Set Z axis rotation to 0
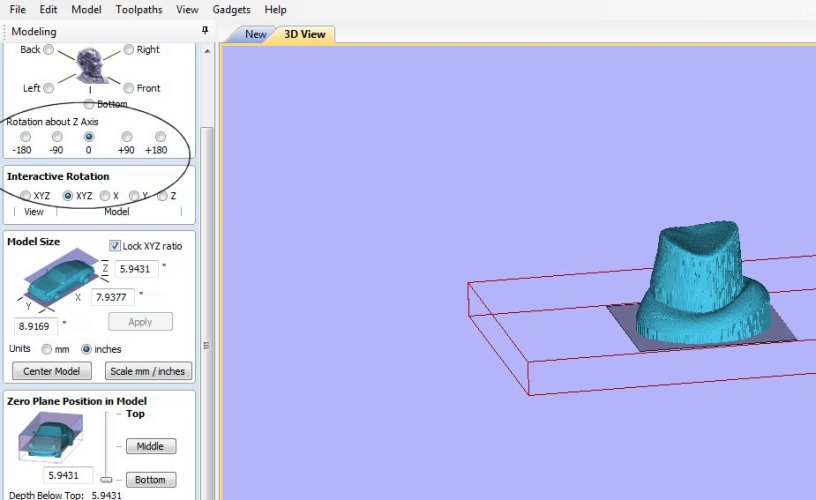Screen dimensions: 816x500 coord(89,137)
